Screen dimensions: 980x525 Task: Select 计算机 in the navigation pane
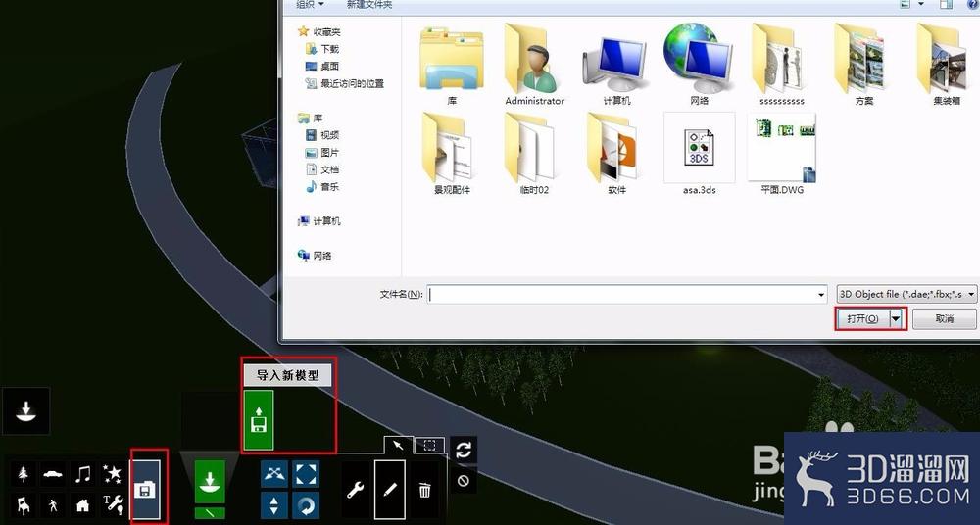pos(319,221)
